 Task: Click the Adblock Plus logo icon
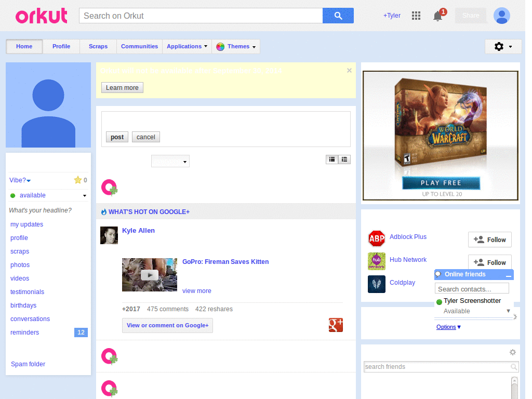[377, 238]
